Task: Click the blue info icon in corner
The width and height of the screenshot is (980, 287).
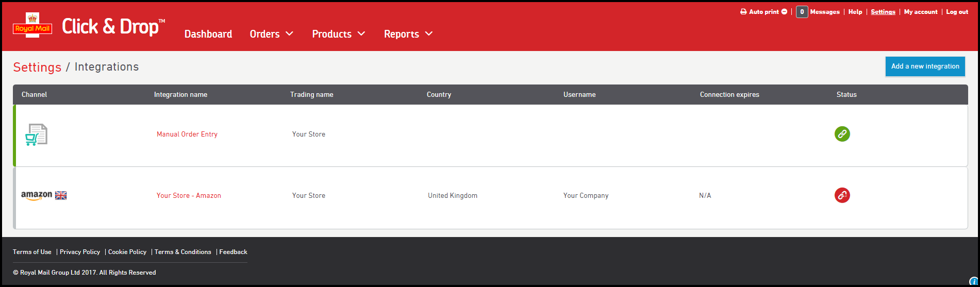Action: (x=973, y=281)
